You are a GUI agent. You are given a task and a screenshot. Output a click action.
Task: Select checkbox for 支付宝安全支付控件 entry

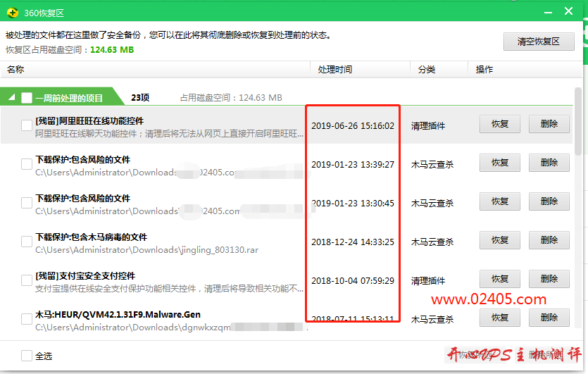point(27,280)
